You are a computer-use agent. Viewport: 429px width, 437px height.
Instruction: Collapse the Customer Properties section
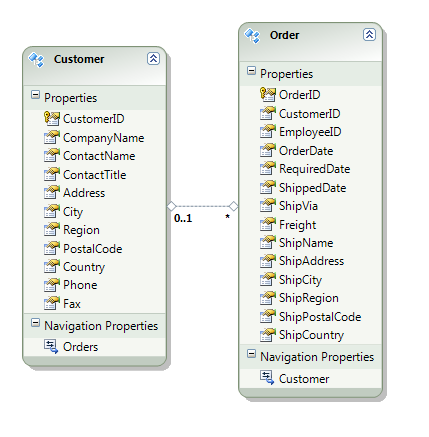point(35,95)
